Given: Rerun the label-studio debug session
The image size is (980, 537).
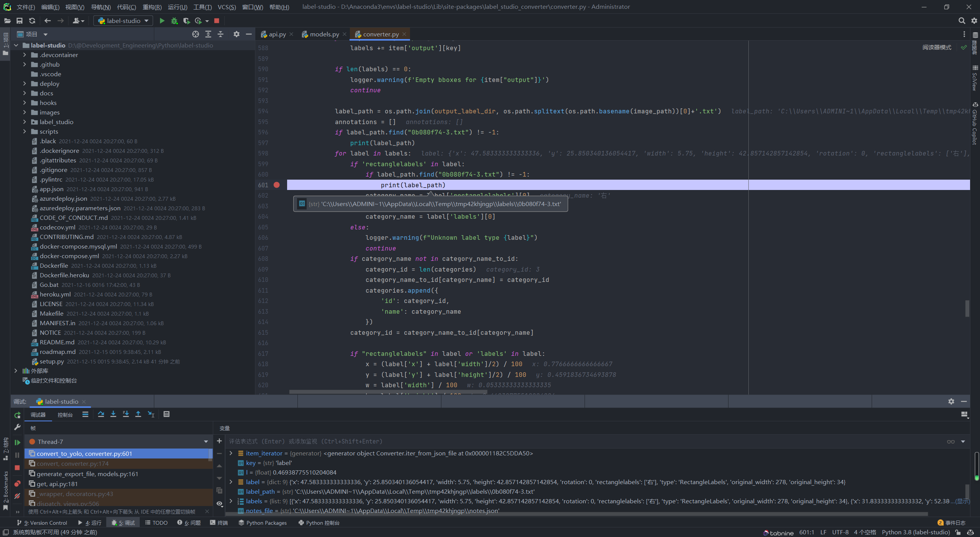Looking at the screenshot, I should [18, 415].
